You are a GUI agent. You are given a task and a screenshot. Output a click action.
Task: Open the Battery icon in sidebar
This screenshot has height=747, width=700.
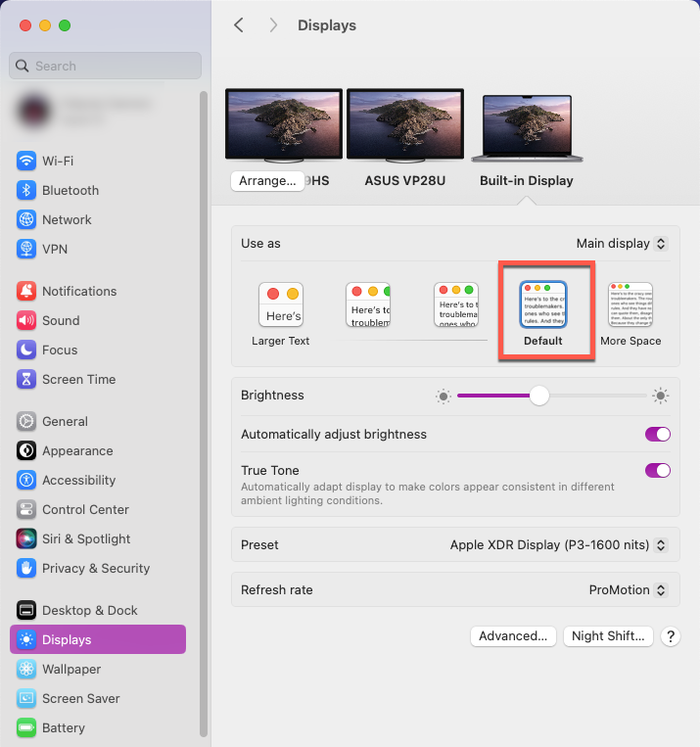coord(26,728)
